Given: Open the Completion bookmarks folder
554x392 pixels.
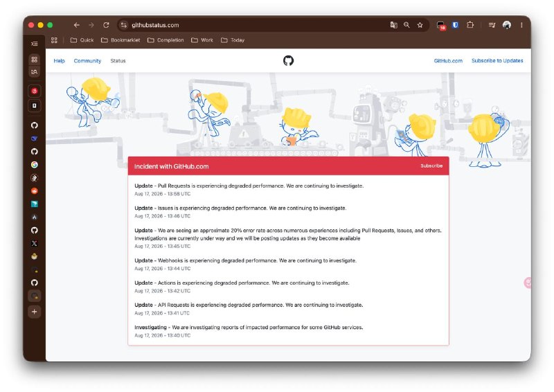Looking at the screenshot, I should coord(166,40).
